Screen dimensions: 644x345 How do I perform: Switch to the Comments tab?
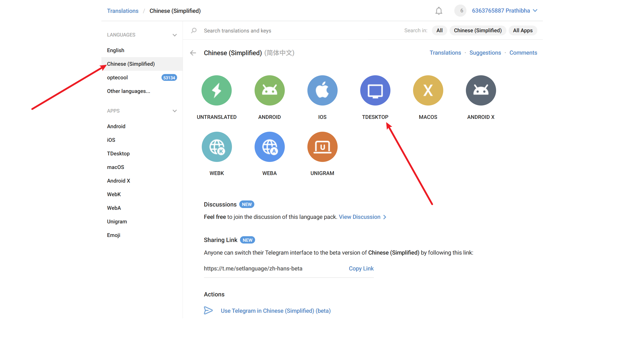point(523,53)
